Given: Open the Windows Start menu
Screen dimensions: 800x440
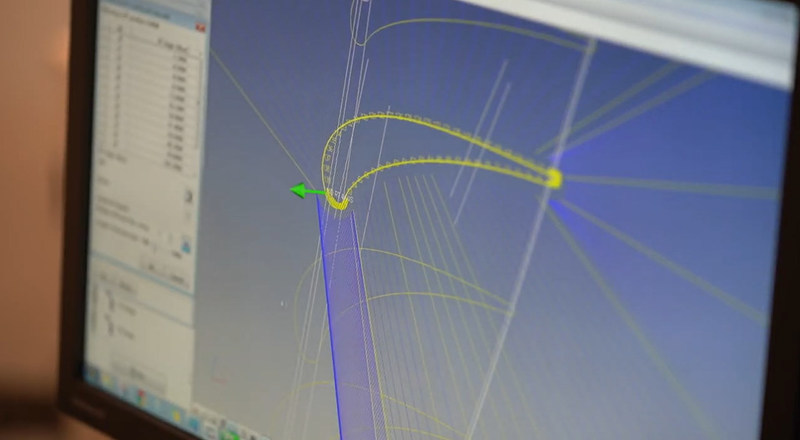Looking at the screenshot, I should point(93,374).
